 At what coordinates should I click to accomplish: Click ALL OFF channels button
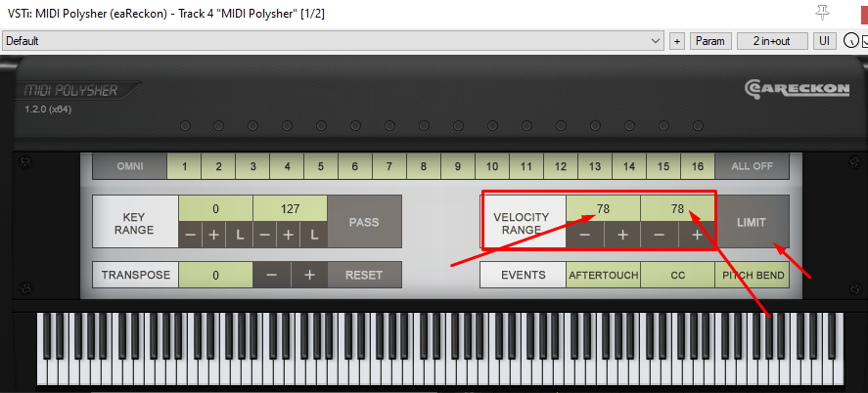point(752,166)
